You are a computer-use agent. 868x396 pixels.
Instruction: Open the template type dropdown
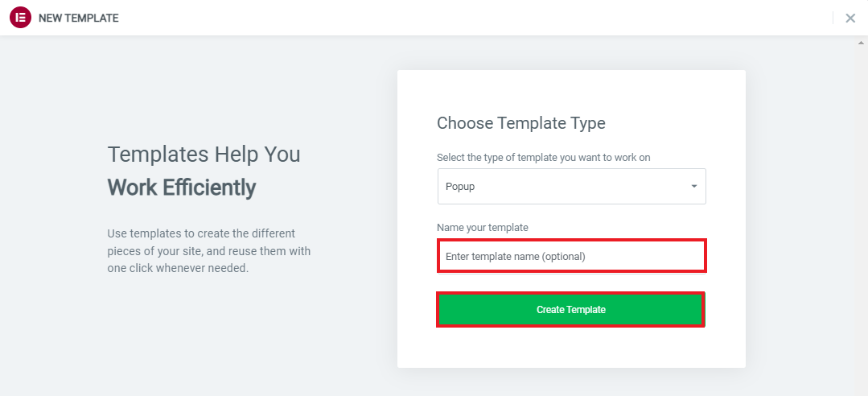571,187
